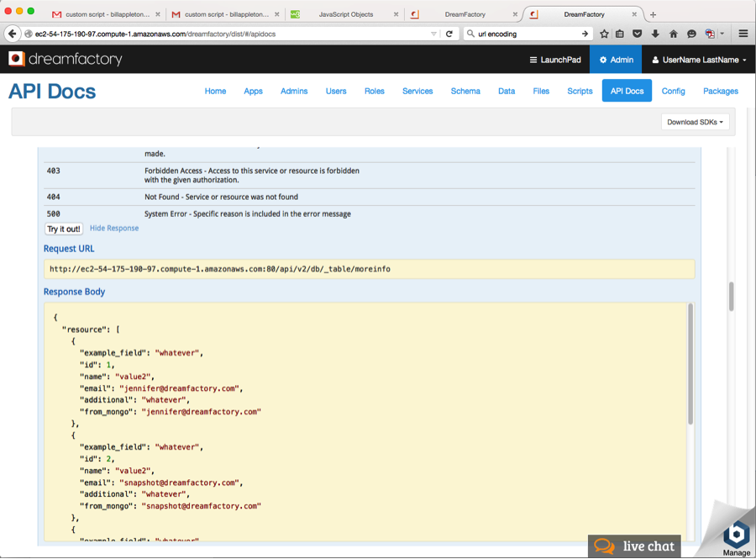
Task: Click the API docs page scrollbar thumb
Action: [x=731, y=297]
